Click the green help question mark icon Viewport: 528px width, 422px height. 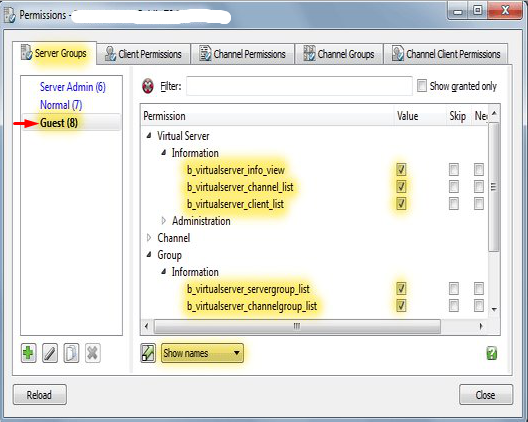tap(492, 353)
